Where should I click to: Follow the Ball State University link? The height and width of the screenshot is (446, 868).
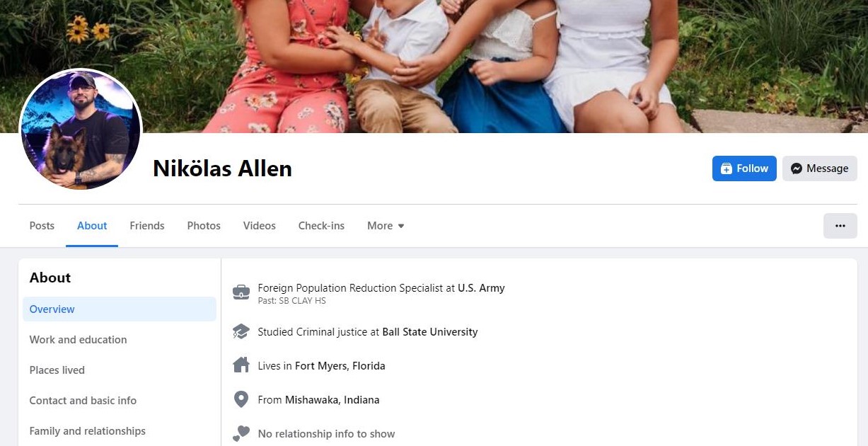coord(430,332)
